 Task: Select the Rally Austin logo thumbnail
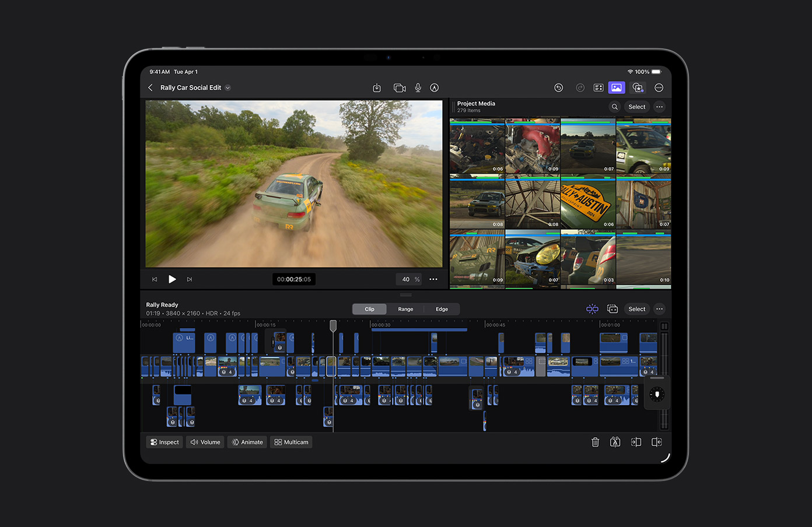[587, 204]
